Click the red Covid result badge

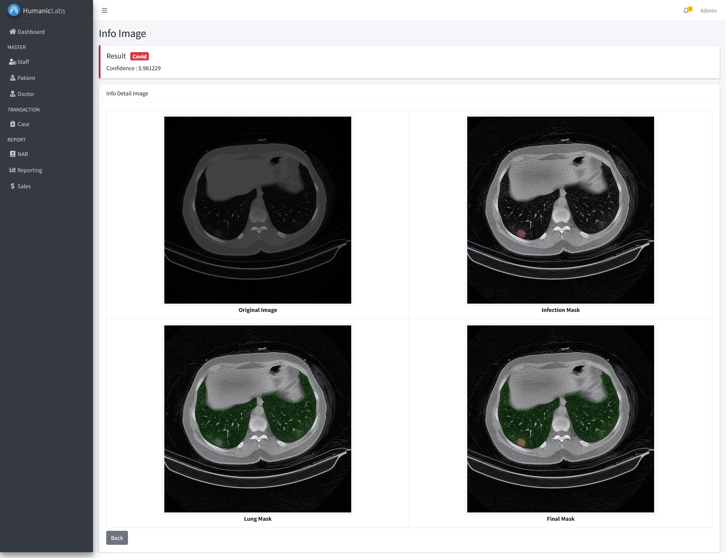(x=139, y=56)
